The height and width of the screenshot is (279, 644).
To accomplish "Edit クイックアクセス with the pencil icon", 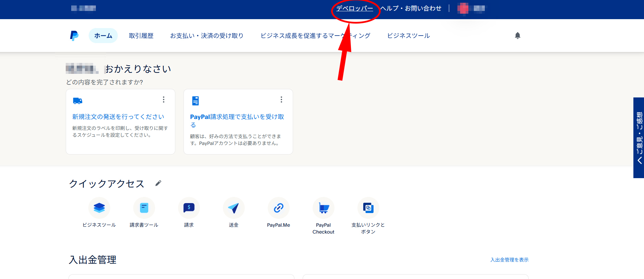I will (158, 183).
